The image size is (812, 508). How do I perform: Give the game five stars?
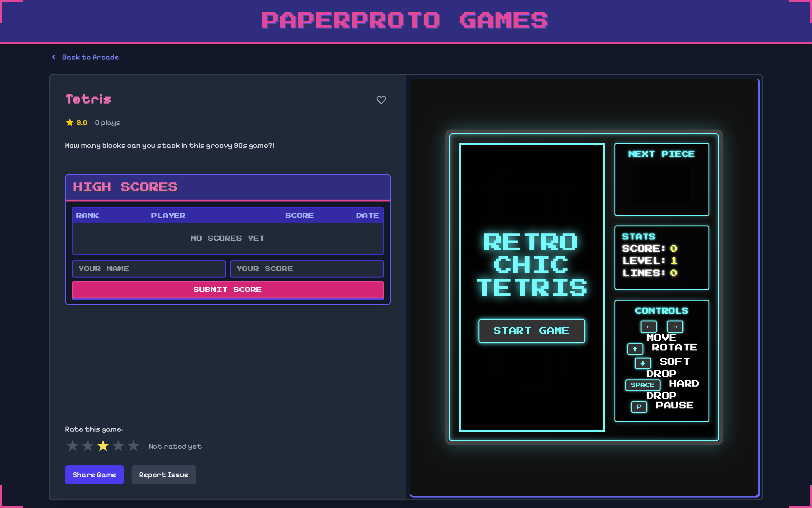[133, 446]
